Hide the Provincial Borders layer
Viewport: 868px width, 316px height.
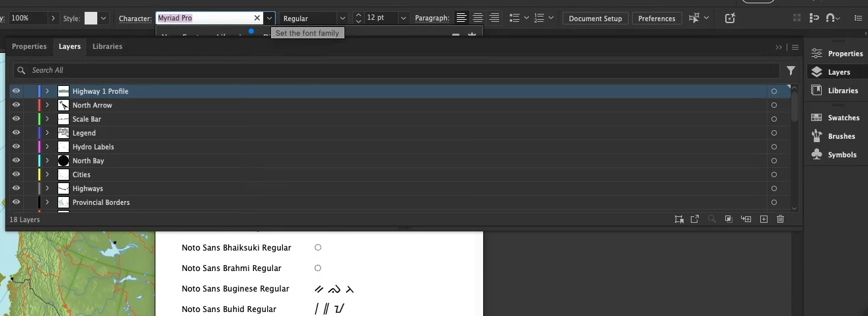point(17,202)
